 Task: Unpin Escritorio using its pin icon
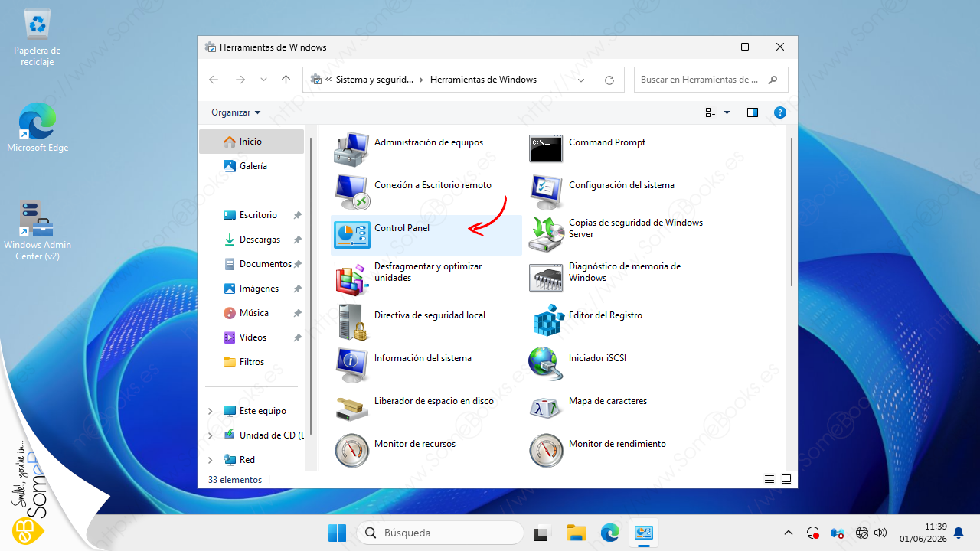(x=297, y=216)
